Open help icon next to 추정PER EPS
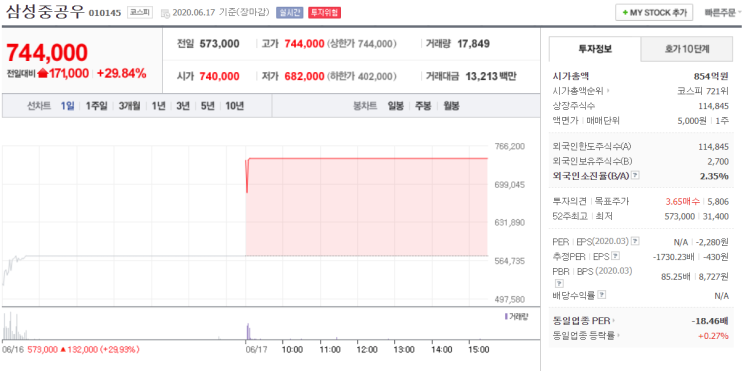The image size is (743, 371). pyautogui.click(x=616, y=256)
